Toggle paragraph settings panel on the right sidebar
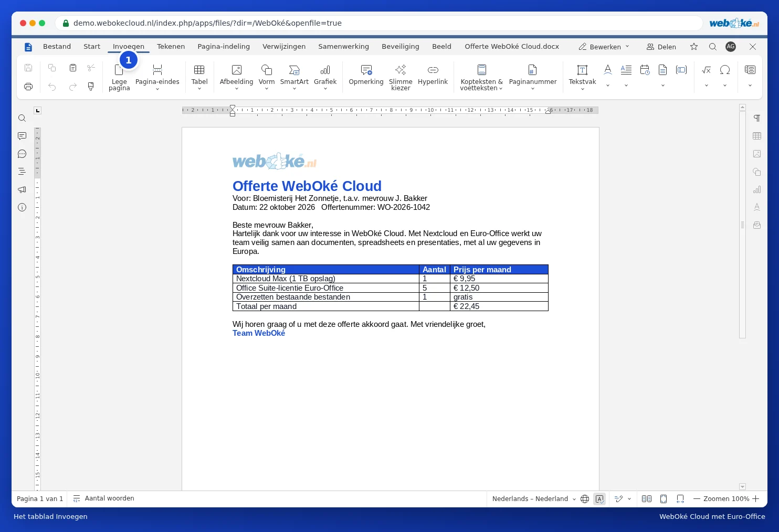This screenshot has width=779, height=532. pyautogui.click(x=757, y=118)
